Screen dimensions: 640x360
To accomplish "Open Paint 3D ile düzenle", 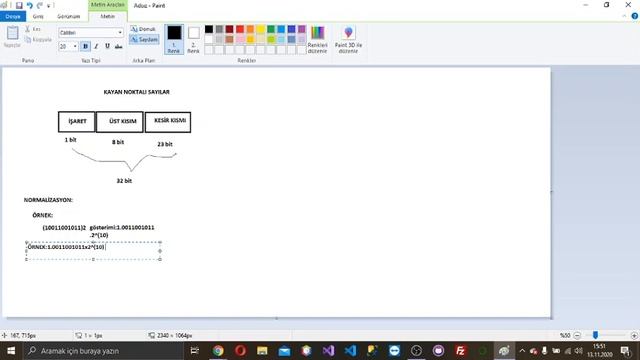I will [348, 39].
